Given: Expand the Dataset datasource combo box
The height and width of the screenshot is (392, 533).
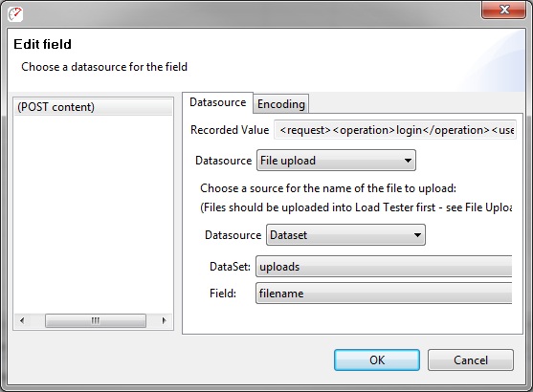Looking at the screenshot, I should tap(345, 235).
